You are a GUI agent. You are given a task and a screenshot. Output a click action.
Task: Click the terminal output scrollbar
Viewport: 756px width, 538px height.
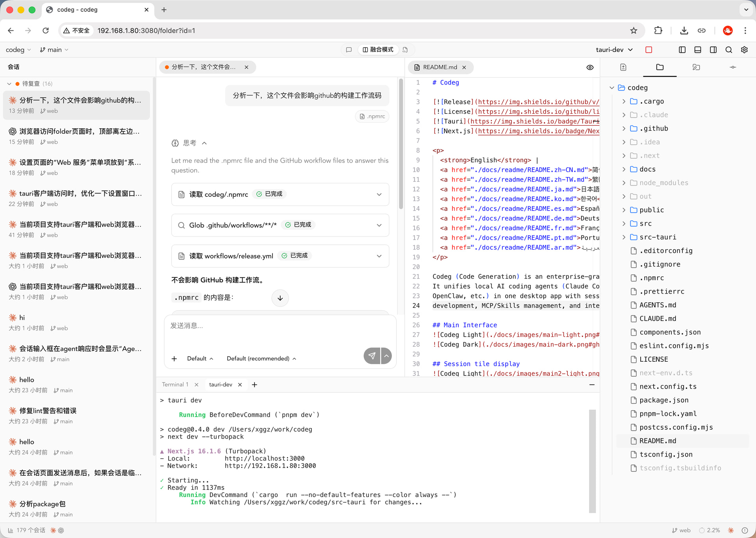click(x=592, y=461)
